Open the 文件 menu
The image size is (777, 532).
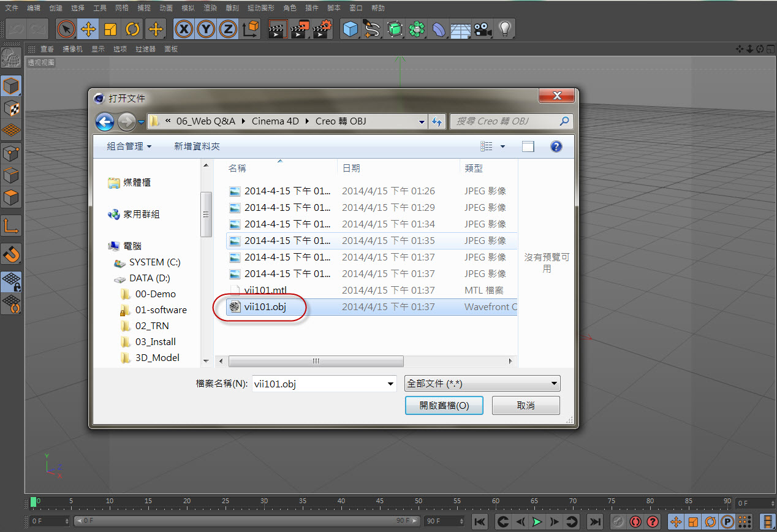point(12,8)
